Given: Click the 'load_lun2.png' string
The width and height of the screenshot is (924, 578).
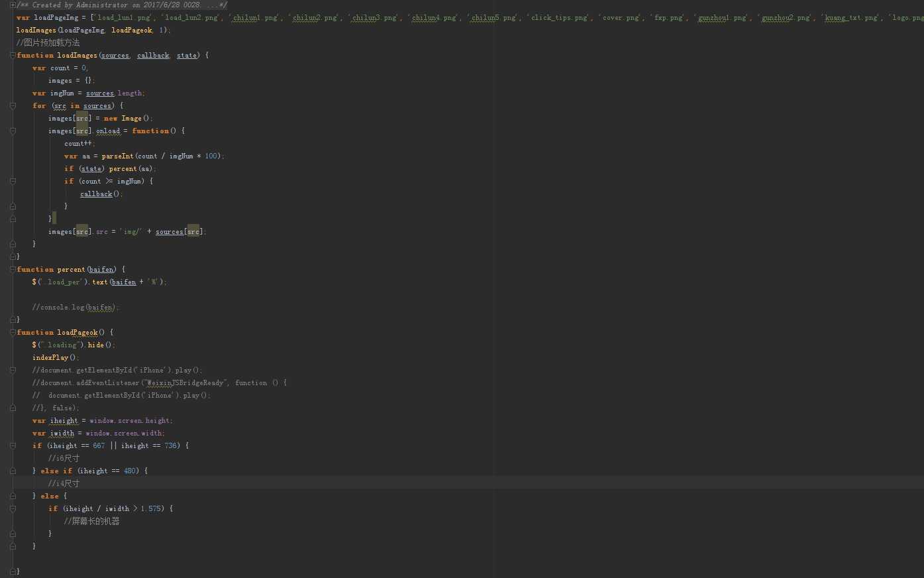Looking at the screenshot, I should point(191,17).
